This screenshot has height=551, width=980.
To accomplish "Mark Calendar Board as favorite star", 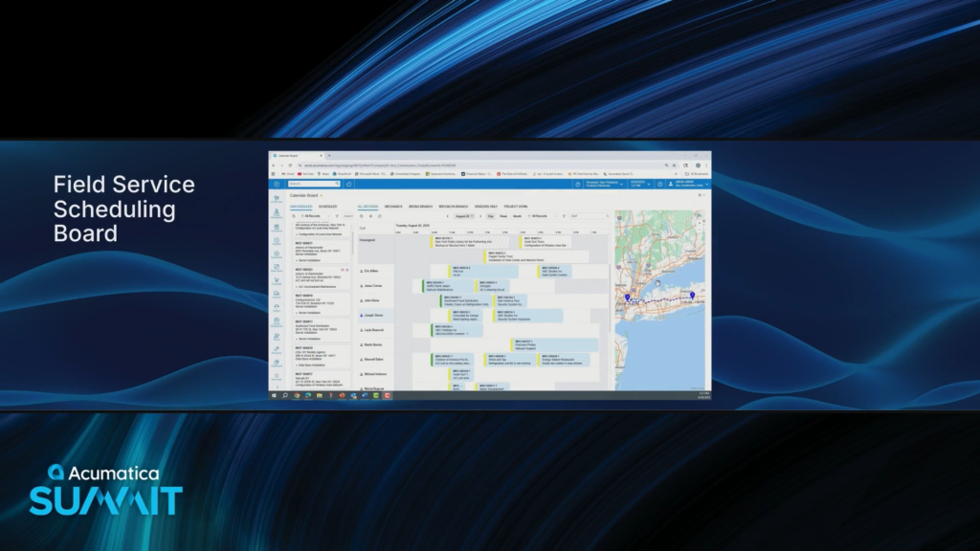I will point(321,195).
